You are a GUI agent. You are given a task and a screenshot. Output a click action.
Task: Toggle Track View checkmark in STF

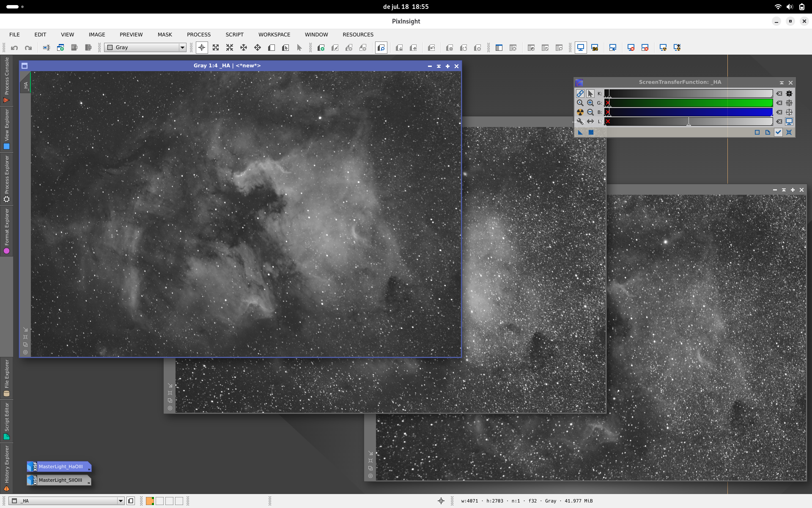coord(778,133)
